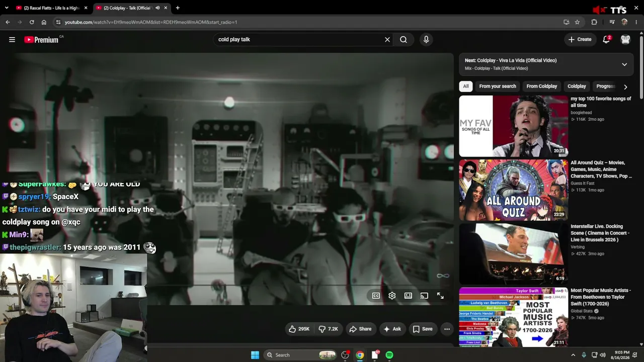Expand the Next: Viva La Vida mix panel
This screenshot has width=644, height=362.
pos(624,64)
